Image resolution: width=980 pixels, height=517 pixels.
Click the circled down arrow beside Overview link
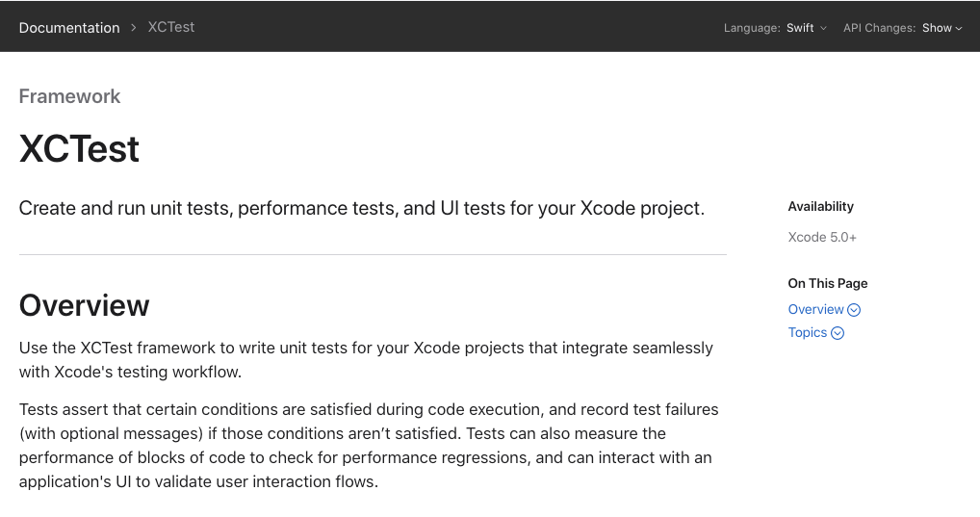click(x=854, y=310)
